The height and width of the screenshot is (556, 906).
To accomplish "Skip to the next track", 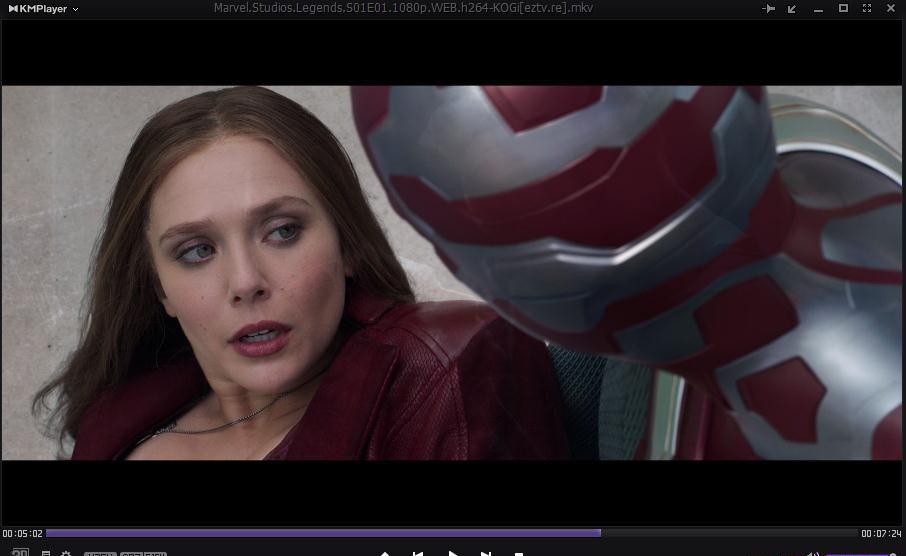I will point(486,554).
